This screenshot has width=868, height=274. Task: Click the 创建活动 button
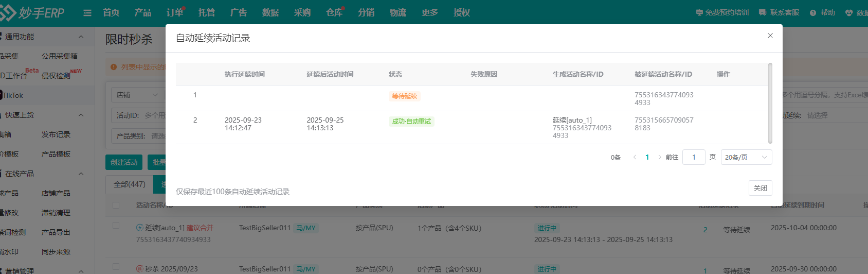[x=124, y=162]
